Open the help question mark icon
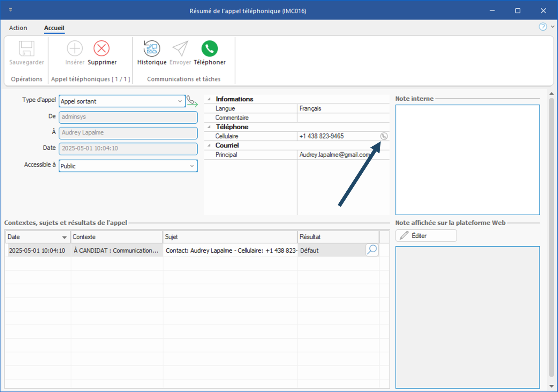 (x=543, y=27)
